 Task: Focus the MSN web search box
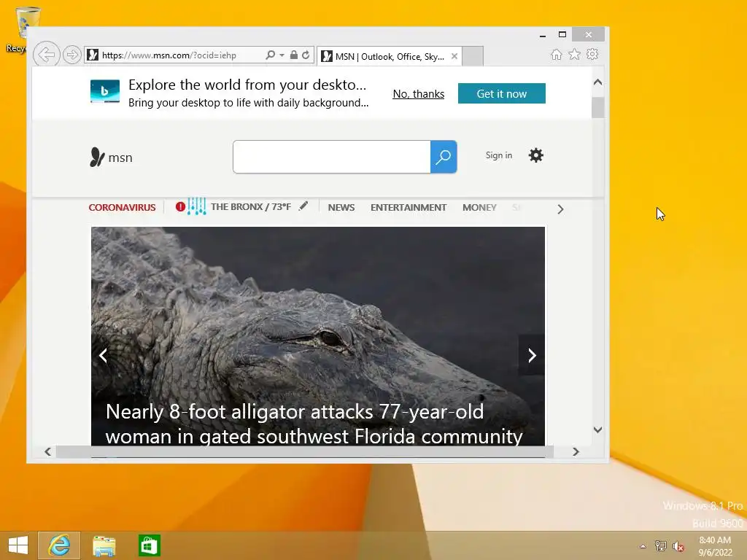[x=332, y=157]
